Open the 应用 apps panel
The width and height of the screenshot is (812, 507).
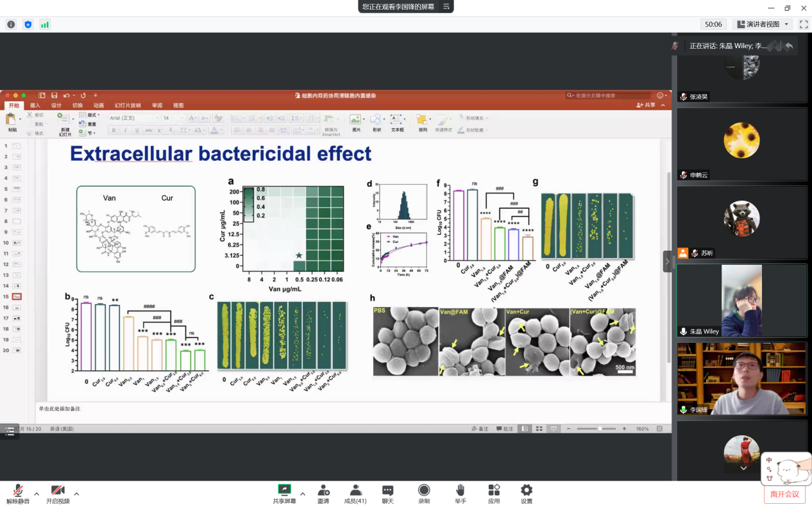(494, 494)
